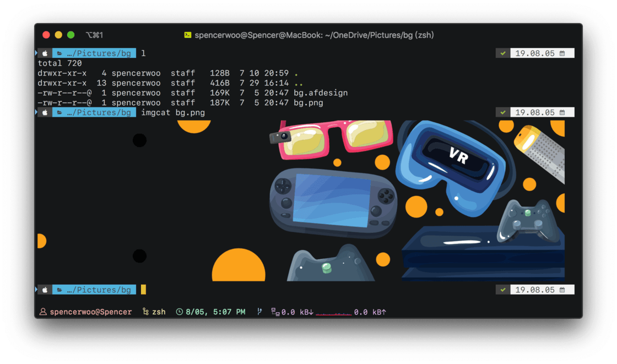This screenshot has height=364, width=617.
Task: Click the '0.0 kB↓' download rate
Action: [297, 312]
